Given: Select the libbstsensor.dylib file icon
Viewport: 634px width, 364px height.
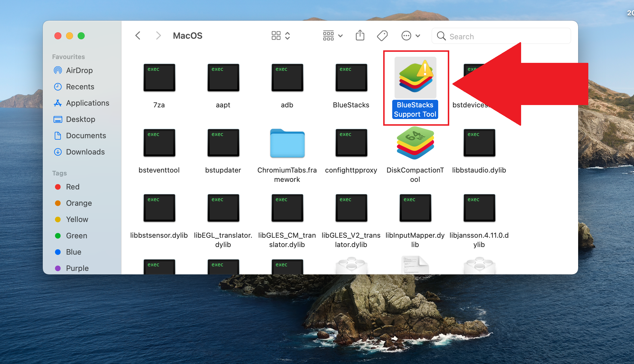Looking at the screenshot, I should (159, 208).
